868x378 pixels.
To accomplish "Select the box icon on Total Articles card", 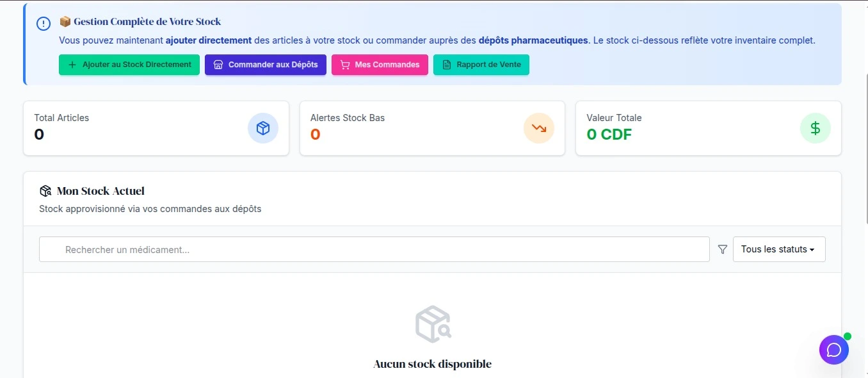I will (263, 128).
